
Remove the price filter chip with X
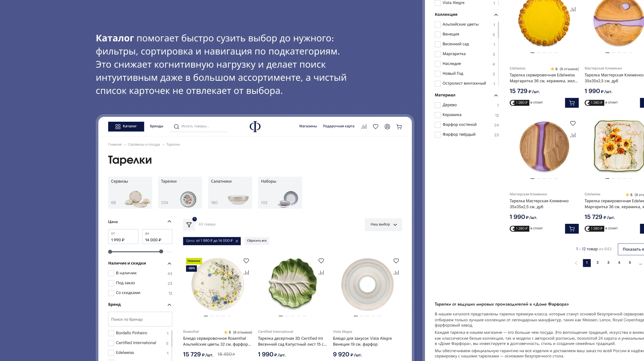(237, 241)
